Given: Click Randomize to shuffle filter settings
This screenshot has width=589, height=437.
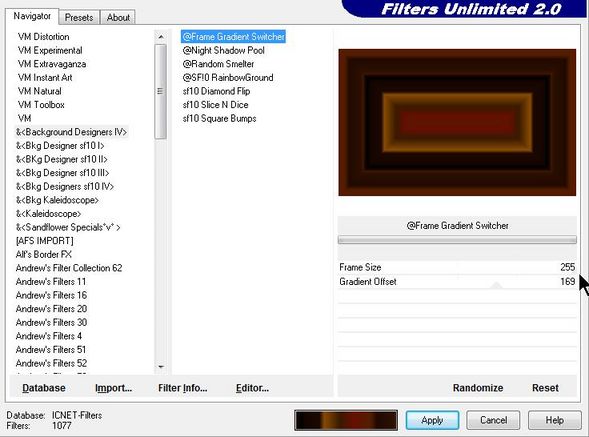Looking at the screenshot, I should [x=478, y=388].
